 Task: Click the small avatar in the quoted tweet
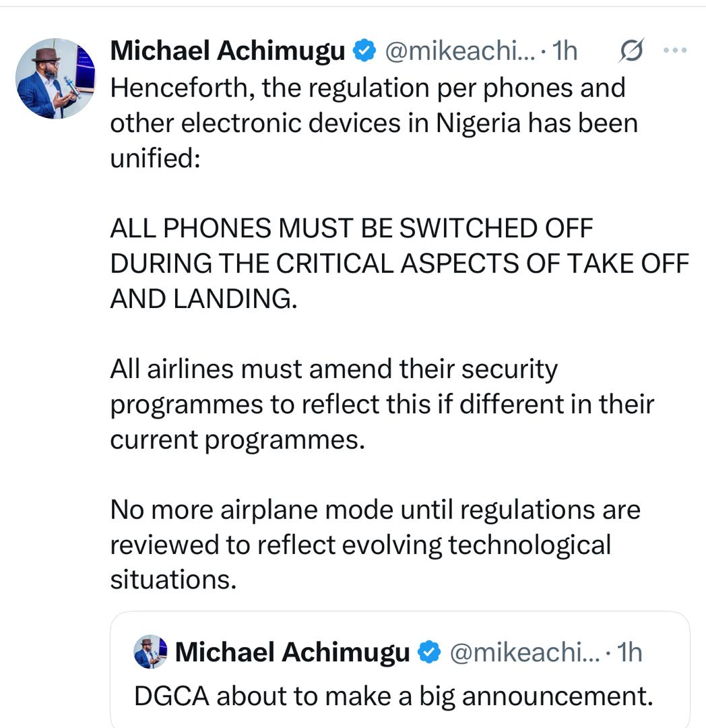coord(150,652)
